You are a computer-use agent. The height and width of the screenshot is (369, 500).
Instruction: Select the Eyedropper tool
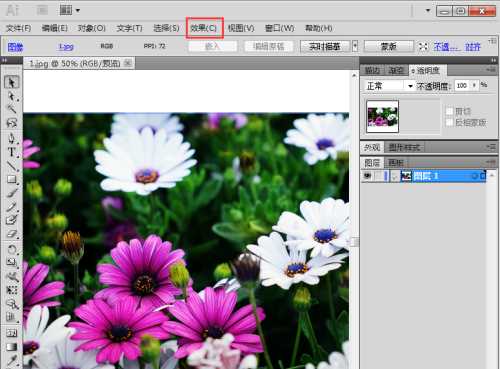coord(12,360)
